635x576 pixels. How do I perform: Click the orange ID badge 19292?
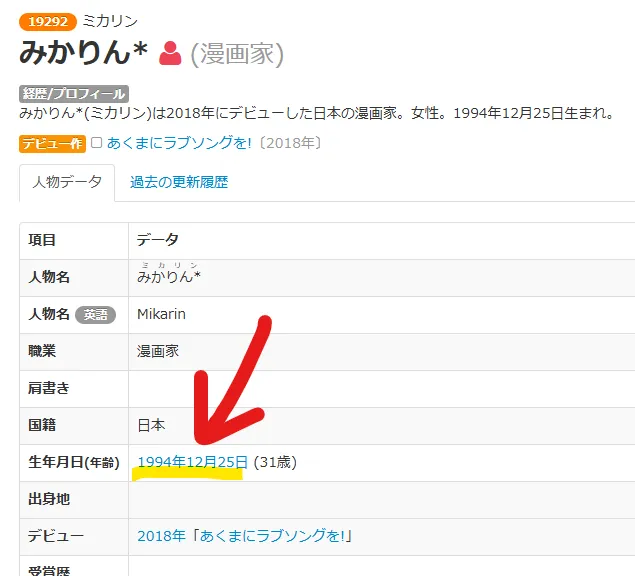[48, 21]
